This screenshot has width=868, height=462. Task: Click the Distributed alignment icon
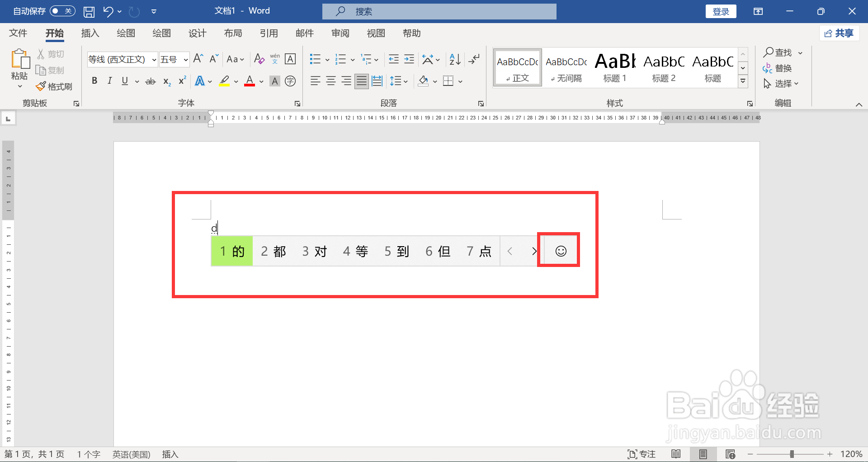tap(377, 81)
